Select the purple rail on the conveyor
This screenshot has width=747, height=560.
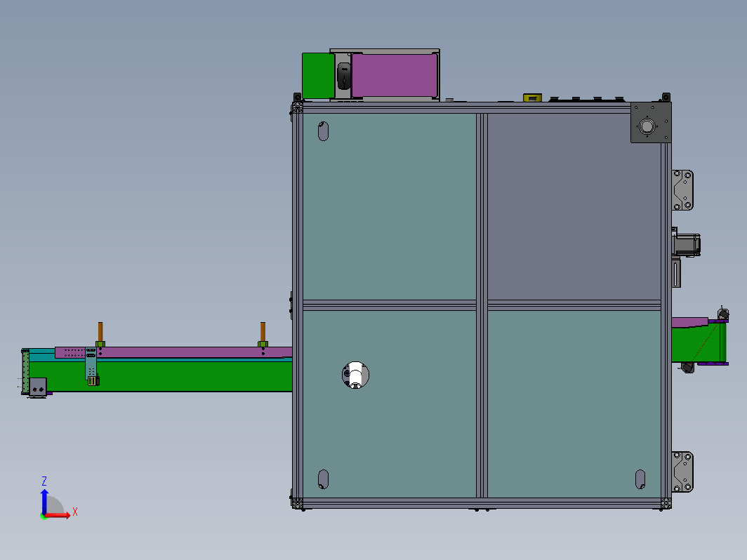(x=173, y=352)
